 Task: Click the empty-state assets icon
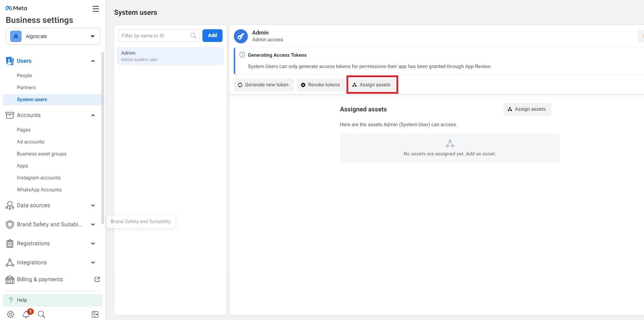(450, 143)
